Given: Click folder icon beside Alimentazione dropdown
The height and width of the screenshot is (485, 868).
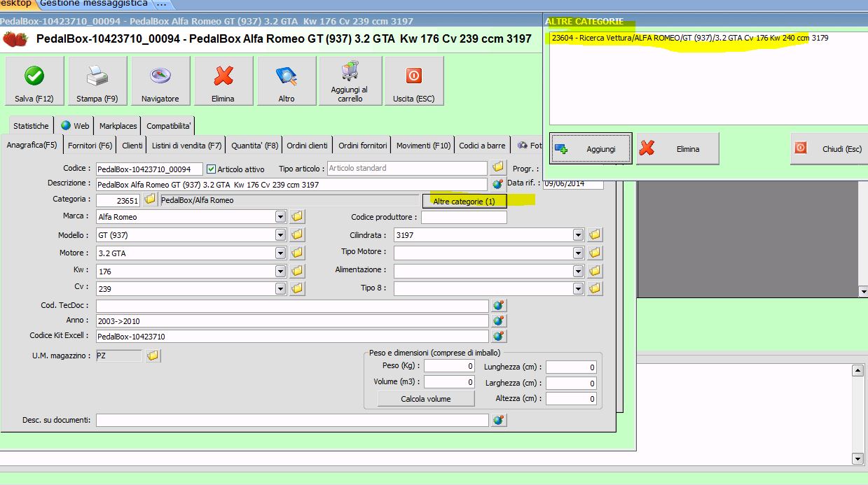Looking at the screenshot, I should point(595,270).
